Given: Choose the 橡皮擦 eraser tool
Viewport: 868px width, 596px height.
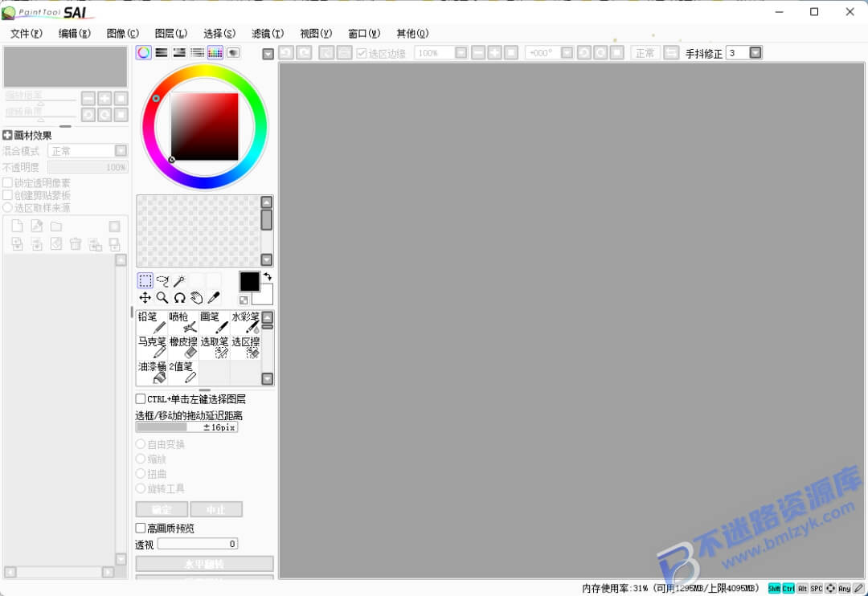Looking at the screenshot, I should point(183,347).
